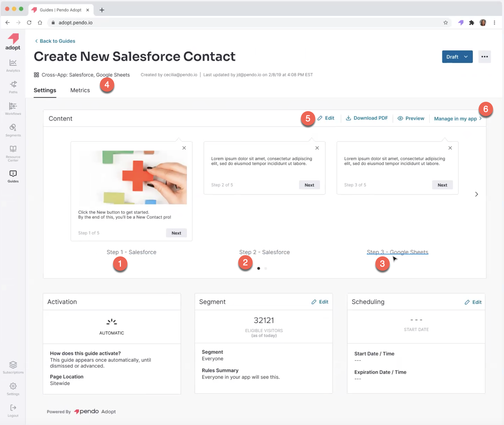
Task: Click the Cross-App: Salesforce, Google Sheets label
Action: click(x=82, y=75)
